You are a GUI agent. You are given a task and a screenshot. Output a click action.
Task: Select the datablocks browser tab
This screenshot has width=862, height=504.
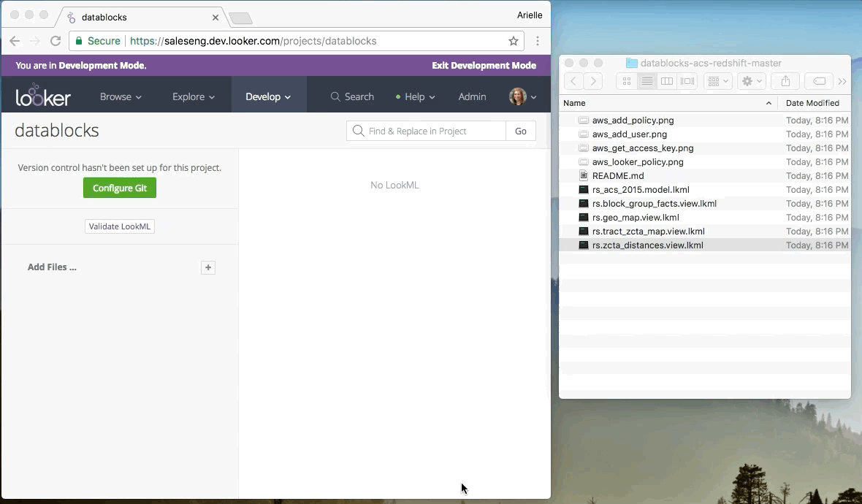click(x=142, y=18)
